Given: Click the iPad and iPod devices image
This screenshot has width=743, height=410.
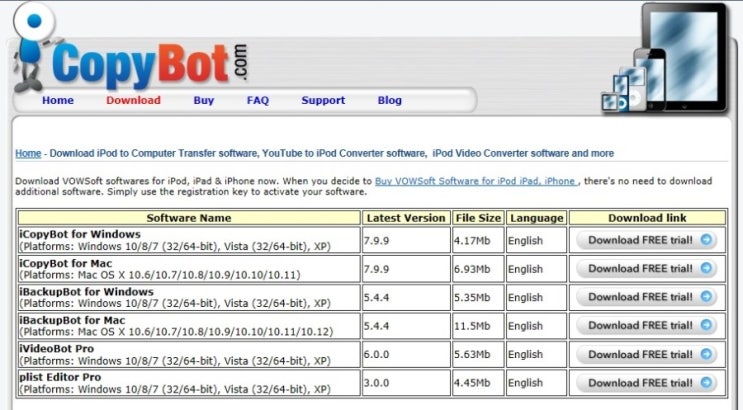Looking at the screenshot, I should 665,58.
